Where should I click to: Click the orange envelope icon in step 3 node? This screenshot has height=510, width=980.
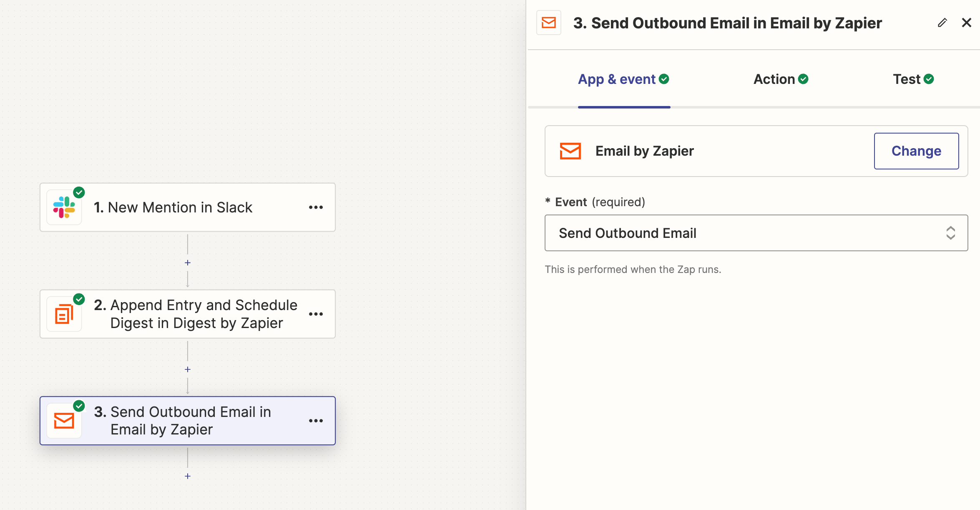pos(65,420)
